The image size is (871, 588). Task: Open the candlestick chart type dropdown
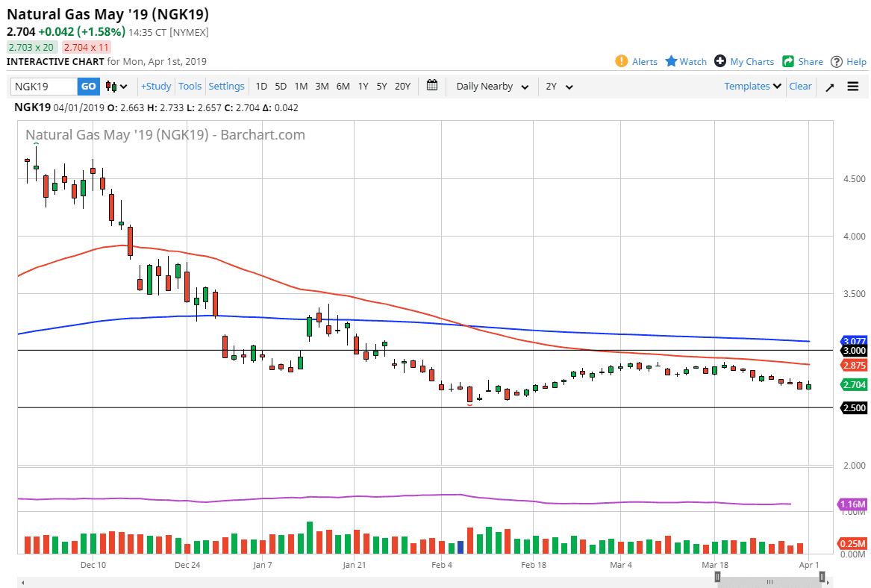click(x=116, y=87)
